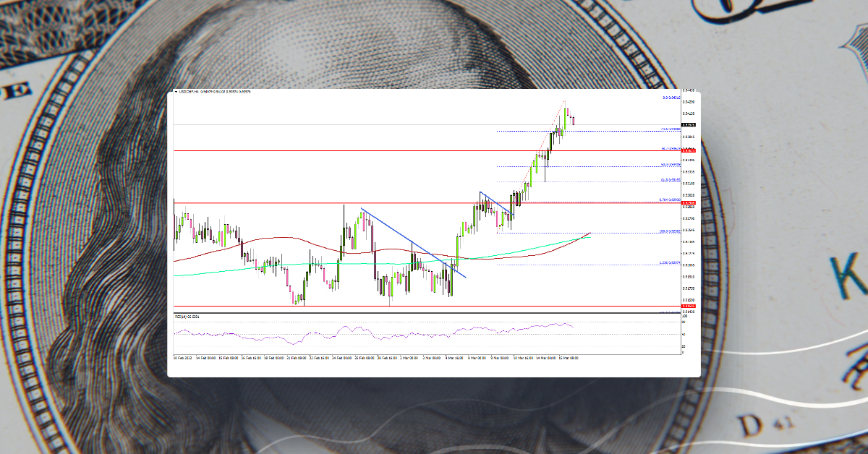Click the highlighted current price tag
868x454 pixels.
(x=687, y=124)
